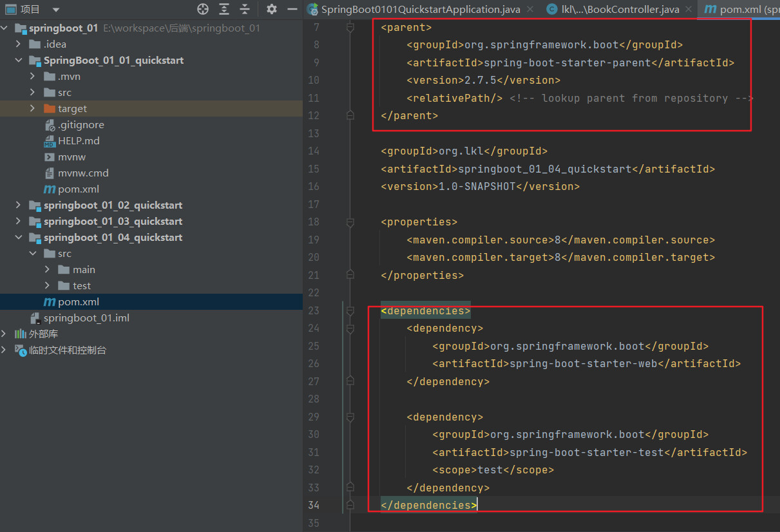Switch to SpringBoot0101QuickstartApplication.java tab
Image resolution: width=780 pixels, height=532 pixels.
pos(421,9)
